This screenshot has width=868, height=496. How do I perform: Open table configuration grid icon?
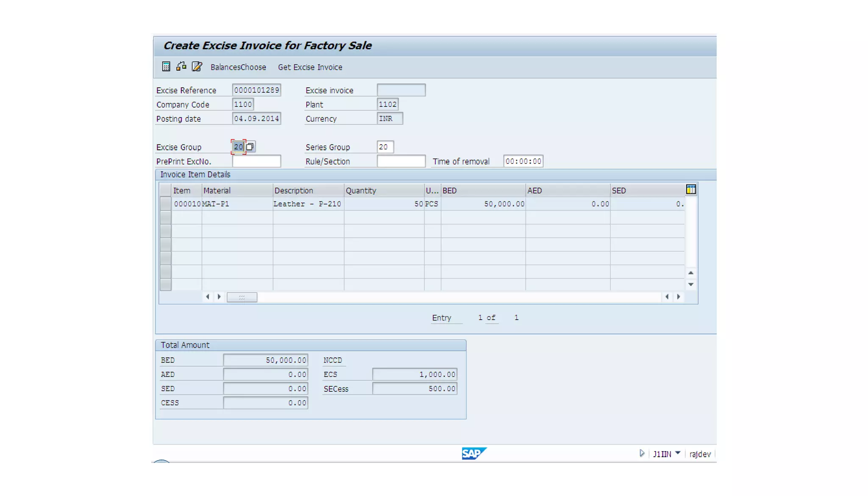pyautogui.click(x=691, y=189)
